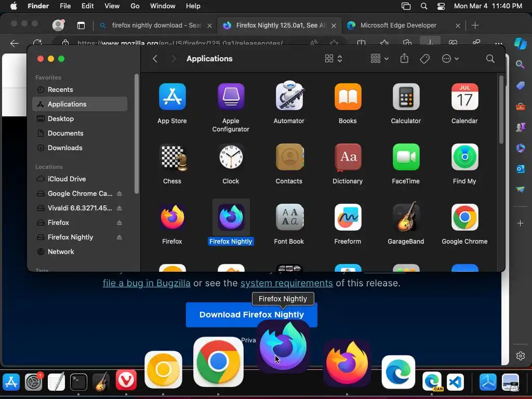Viewport: 532px width, 399px height.
Task: Open Terminal from the Dock
Action: [x=79, y=382]
